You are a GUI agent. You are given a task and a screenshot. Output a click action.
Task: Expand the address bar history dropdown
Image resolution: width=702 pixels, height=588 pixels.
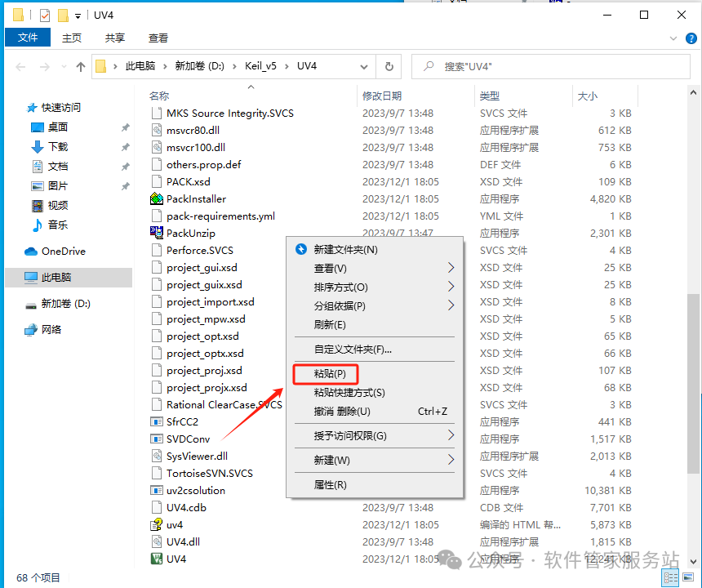pyautogui.click(x=364, y=67)
